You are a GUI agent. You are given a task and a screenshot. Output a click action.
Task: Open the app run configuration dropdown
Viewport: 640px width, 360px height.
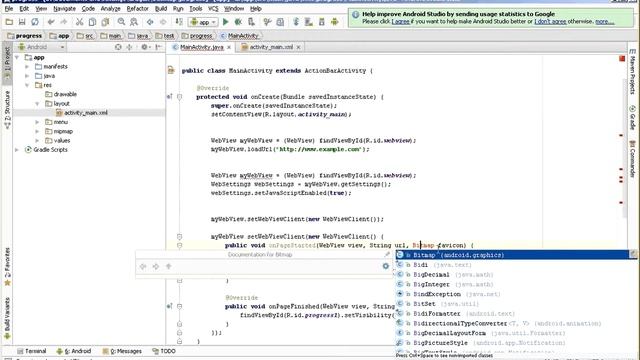pos(203,22)
